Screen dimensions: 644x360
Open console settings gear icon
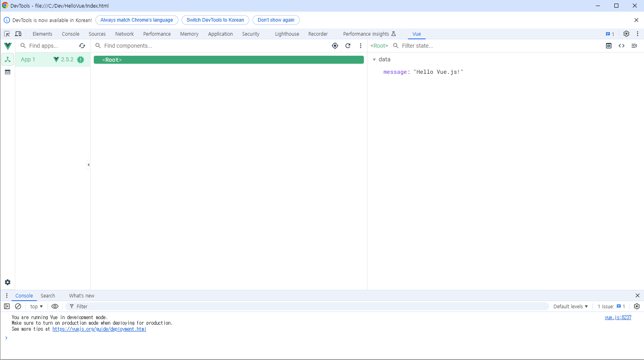click(x=637, y=306)
